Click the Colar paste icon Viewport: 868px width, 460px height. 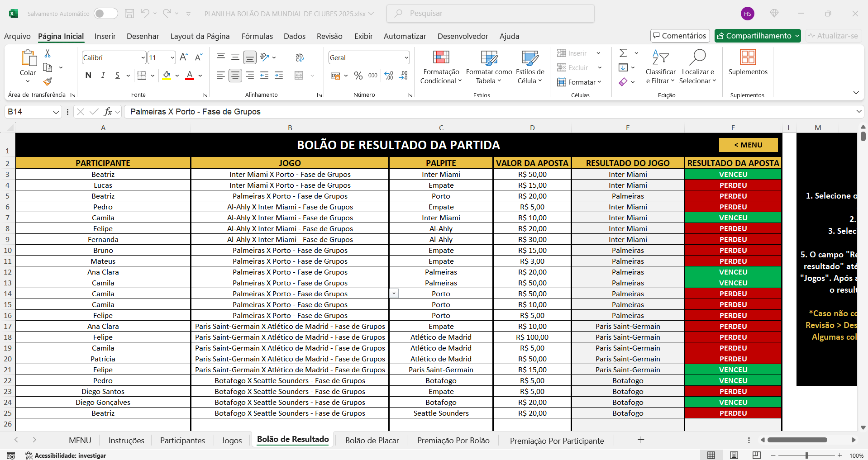(x=28, y=58)
